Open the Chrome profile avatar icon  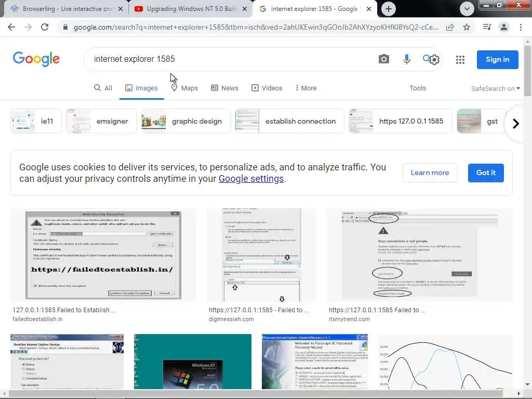tap(504, 27)
